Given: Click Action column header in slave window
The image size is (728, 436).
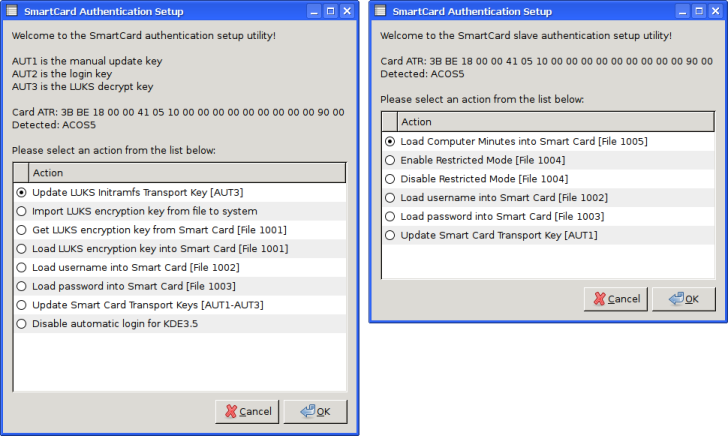Looking at the screenshot, I should point(556,122).
